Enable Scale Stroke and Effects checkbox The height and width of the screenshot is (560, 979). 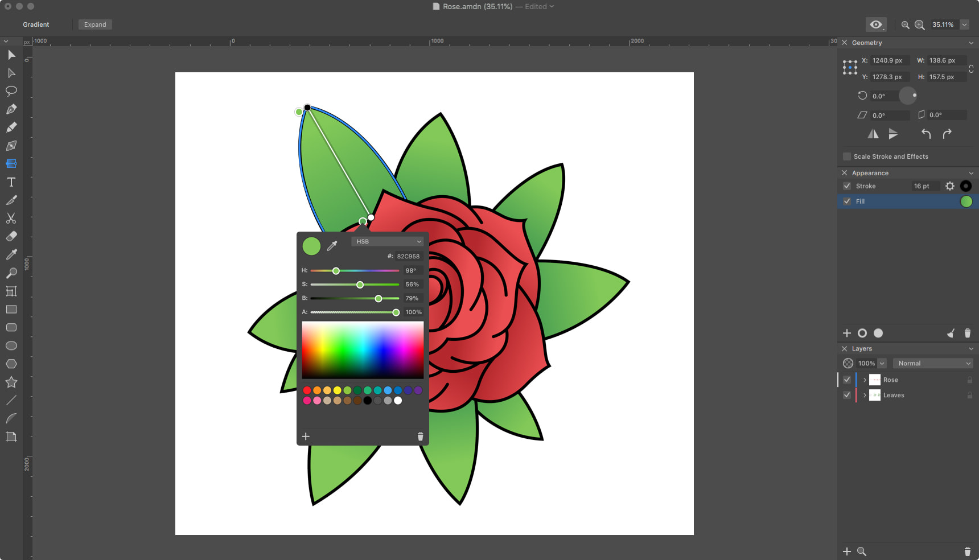click(847, 157)
